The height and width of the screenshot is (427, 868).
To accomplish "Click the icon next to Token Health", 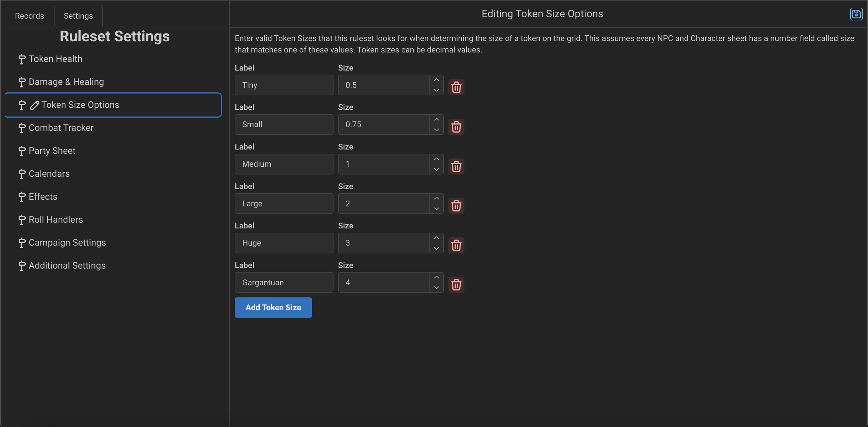I will [x=22, y=59].
